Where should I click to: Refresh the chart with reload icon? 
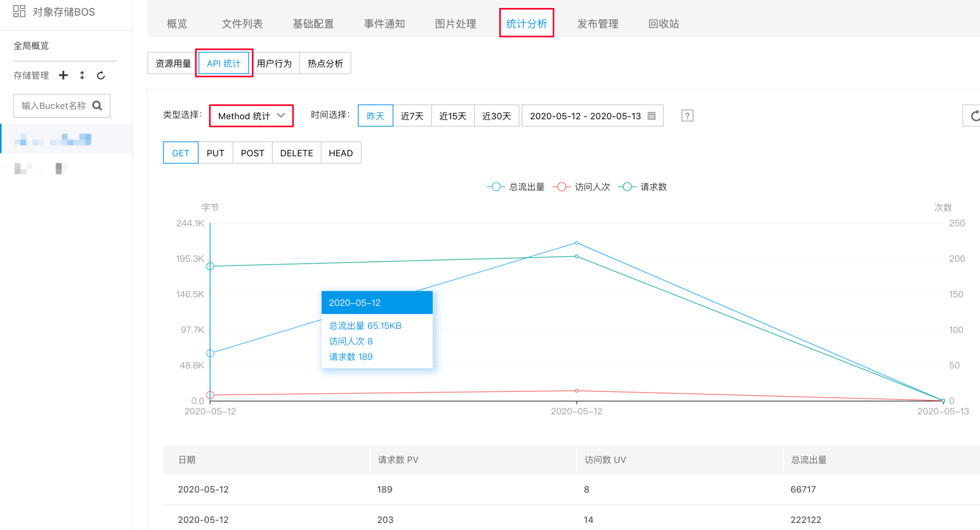[974, 116]
